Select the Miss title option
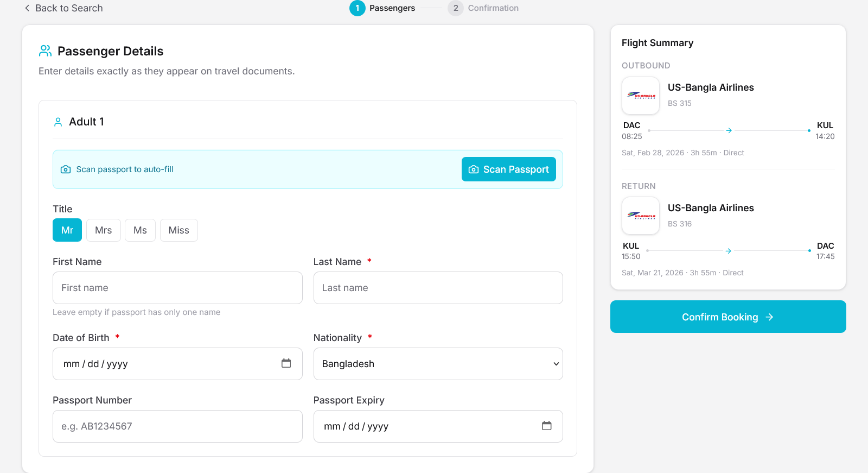 pos(178,230)
